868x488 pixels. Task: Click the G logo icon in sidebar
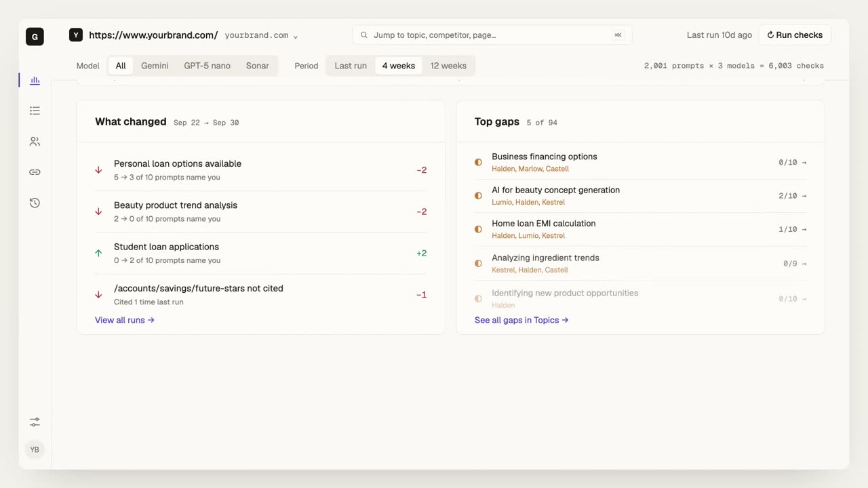click(35, 37)
